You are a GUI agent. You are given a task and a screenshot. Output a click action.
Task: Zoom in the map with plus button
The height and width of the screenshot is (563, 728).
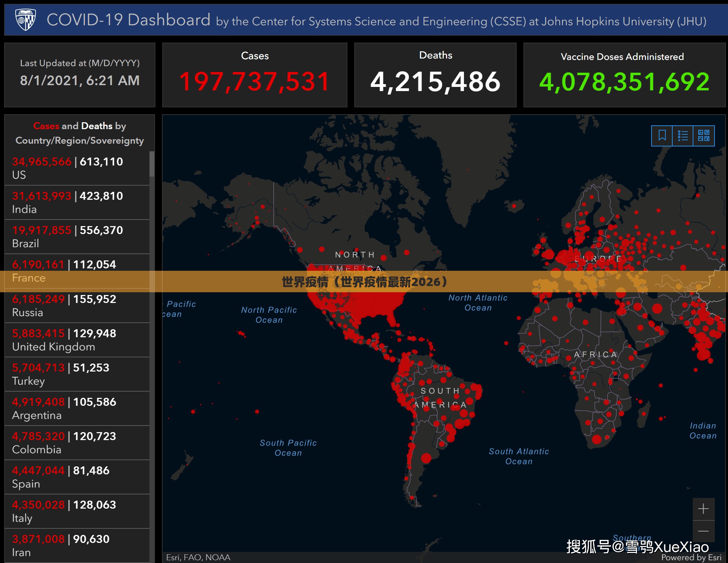coord(703,509)
